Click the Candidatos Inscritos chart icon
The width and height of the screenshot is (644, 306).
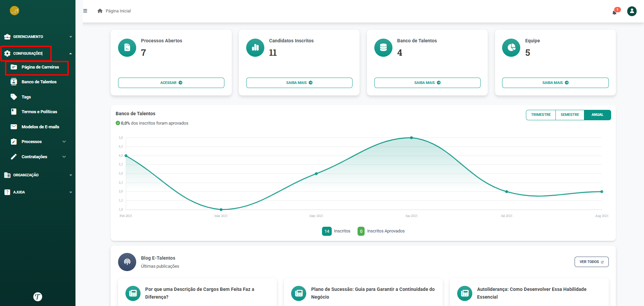coord(255,48)
